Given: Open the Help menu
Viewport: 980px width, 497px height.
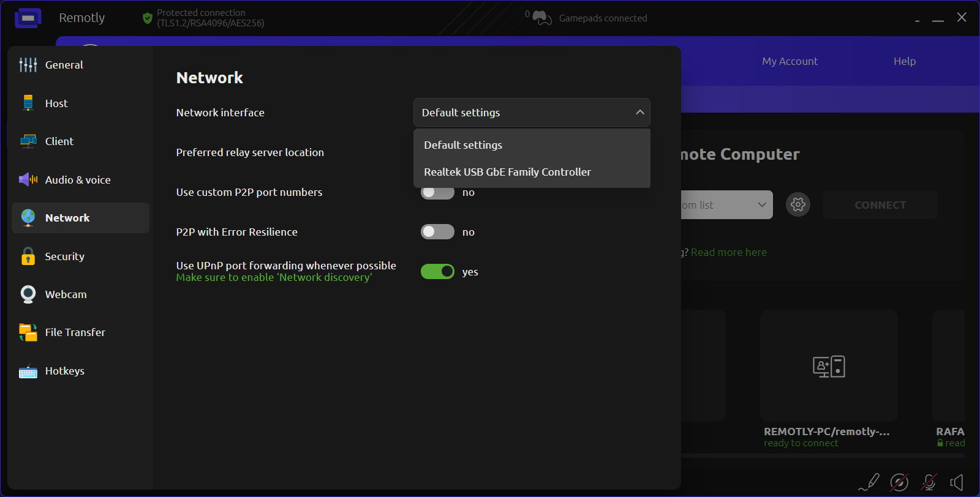Looking at the screenshot, I should point(904,61).
